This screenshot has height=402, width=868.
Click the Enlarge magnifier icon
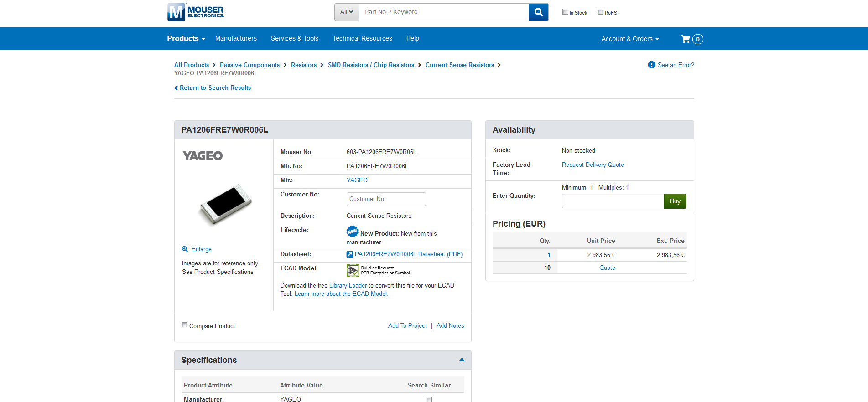(185, 249)
